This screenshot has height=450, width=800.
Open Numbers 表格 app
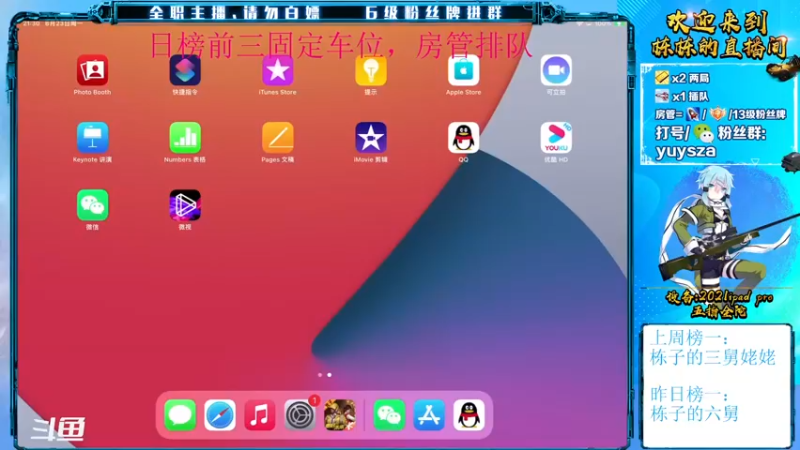point(185,138)
